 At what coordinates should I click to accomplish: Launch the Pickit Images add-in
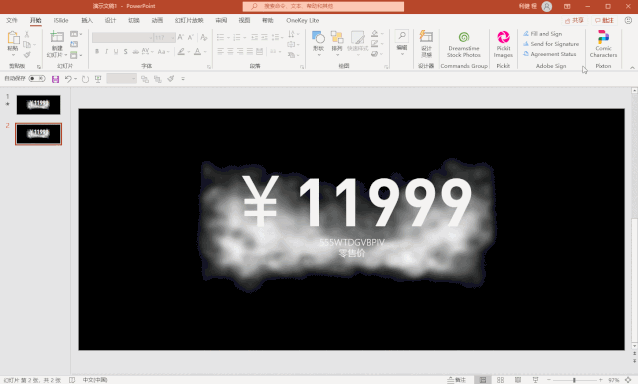pyautogui.click(x=503, y=44)
